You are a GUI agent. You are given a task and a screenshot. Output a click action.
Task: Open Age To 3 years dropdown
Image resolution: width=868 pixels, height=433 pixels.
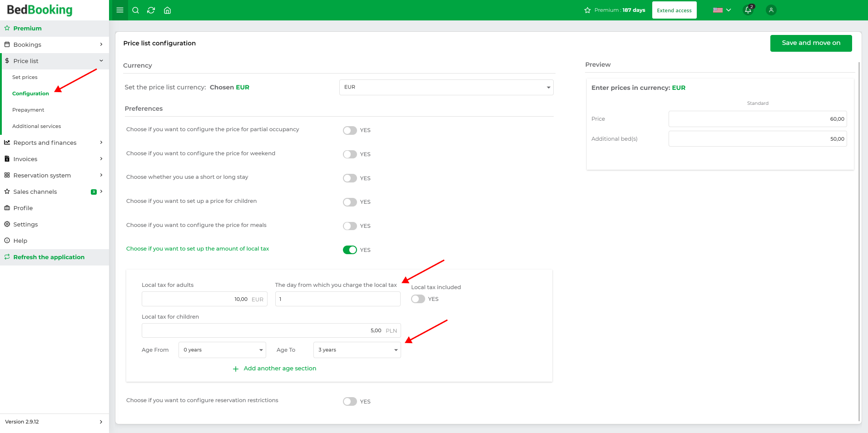(x=357, y=350)
